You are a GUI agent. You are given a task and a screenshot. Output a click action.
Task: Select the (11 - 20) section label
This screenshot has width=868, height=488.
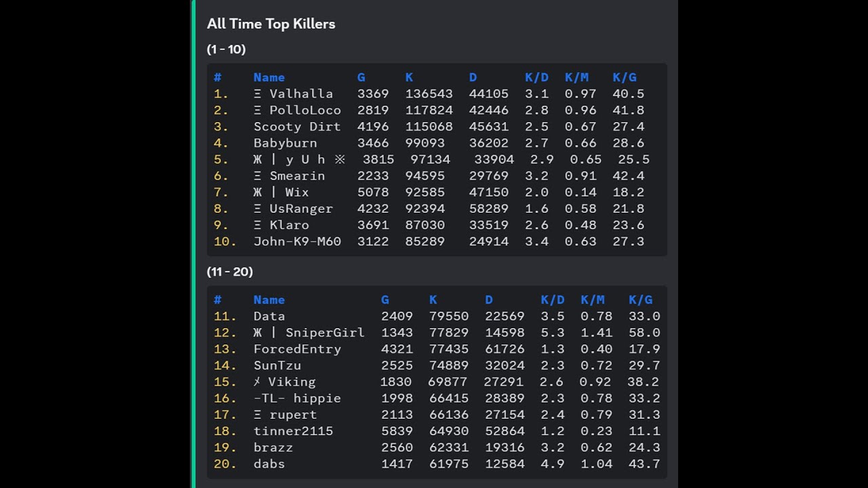(x=230, y=272)
